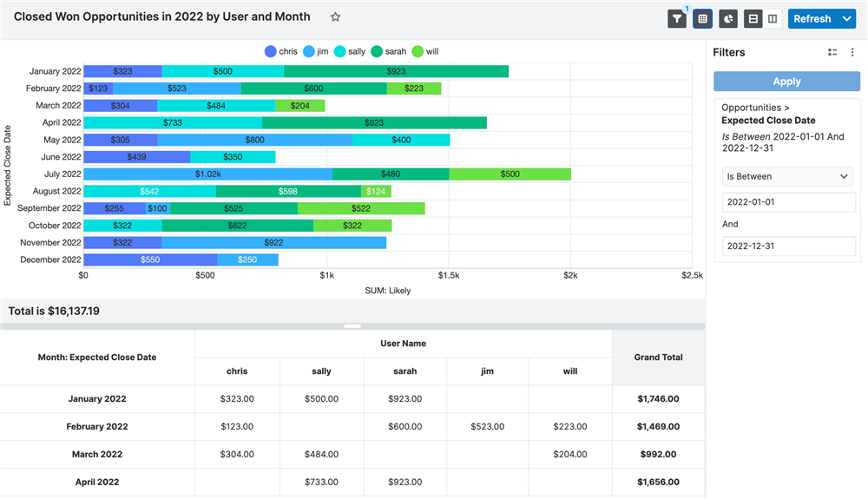
Task: Toggle the filter funnel icon
Action: [x=677, y=19]
